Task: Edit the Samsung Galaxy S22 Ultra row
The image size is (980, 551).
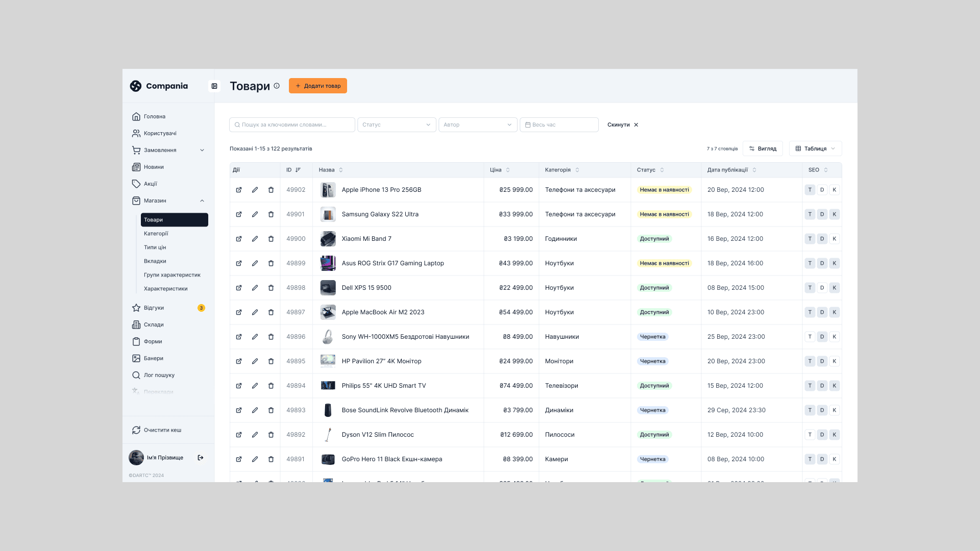Action: click(255, 214)
